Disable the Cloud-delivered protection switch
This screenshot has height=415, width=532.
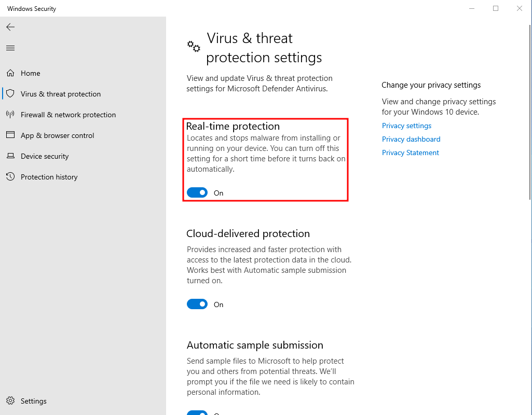(x=197, y=304)
